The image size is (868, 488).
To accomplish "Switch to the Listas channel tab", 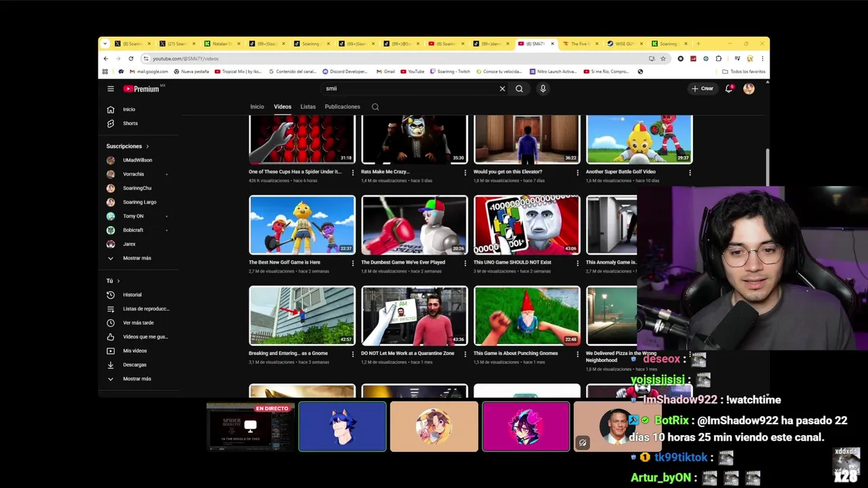I will tap(308, 106).
